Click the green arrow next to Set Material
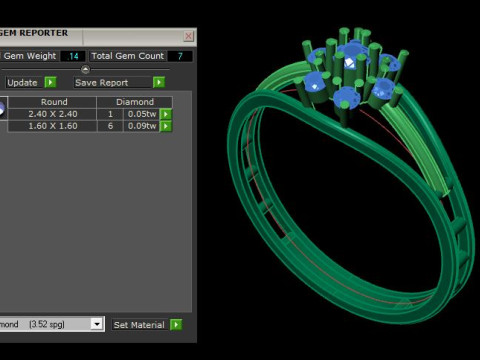The image size is (480, 360). 176,324
